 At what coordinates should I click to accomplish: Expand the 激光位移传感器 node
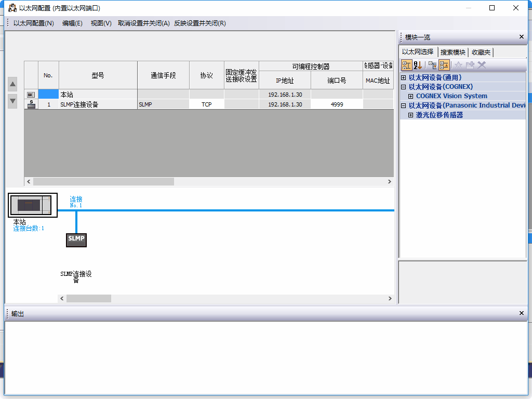[411, 115]
